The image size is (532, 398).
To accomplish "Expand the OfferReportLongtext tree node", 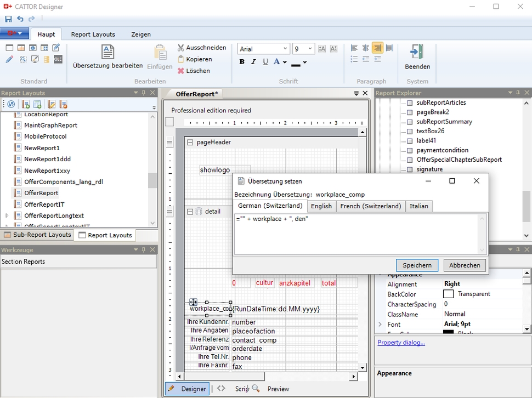I will (x=7, y=215).
